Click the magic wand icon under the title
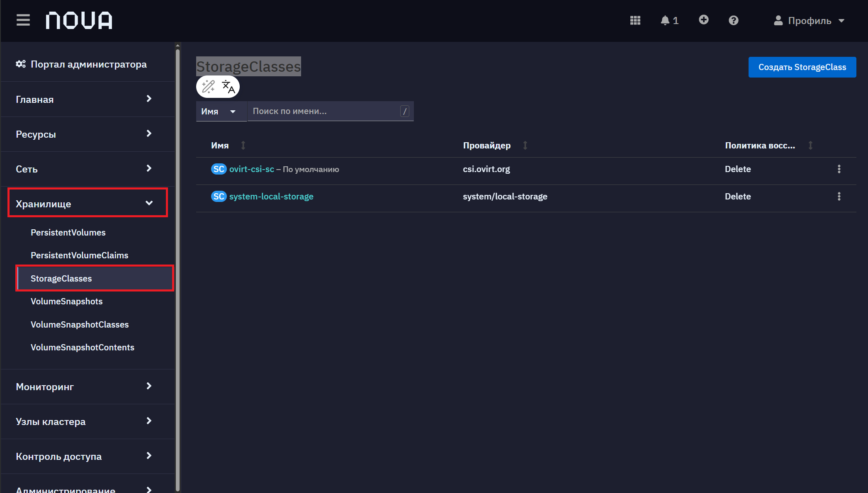Viewport: 868px width, 493px height. (x=208, y=87)
